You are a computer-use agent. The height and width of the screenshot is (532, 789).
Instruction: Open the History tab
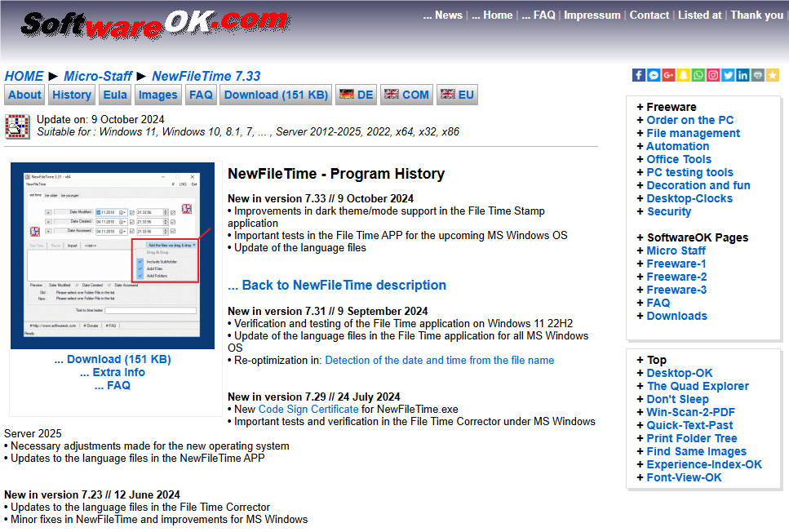[72, 95]
